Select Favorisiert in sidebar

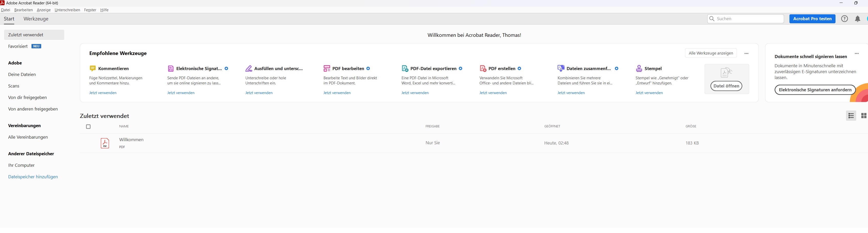(x=18, y=47)
